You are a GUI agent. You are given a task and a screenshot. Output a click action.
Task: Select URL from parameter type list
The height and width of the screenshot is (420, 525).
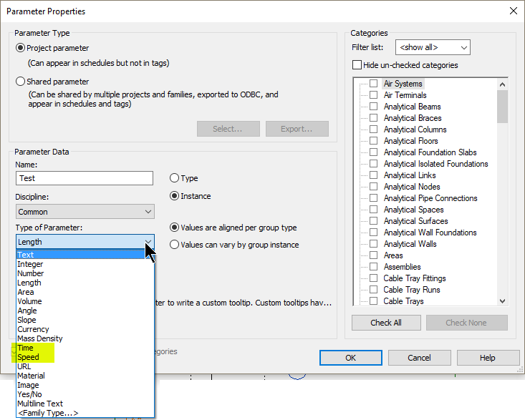coord(85,366)
